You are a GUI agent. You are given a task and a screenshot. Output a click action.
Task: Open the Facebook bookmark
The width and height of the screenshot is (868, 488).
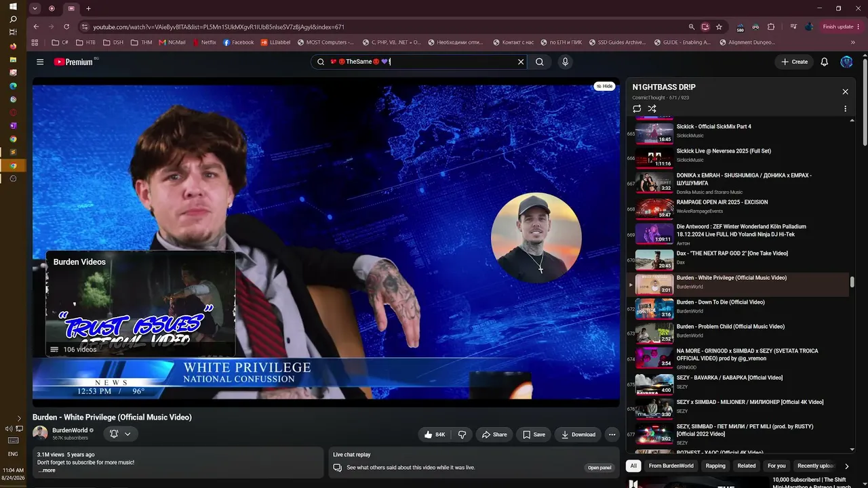pyautogui.click(x=238, y=42)
